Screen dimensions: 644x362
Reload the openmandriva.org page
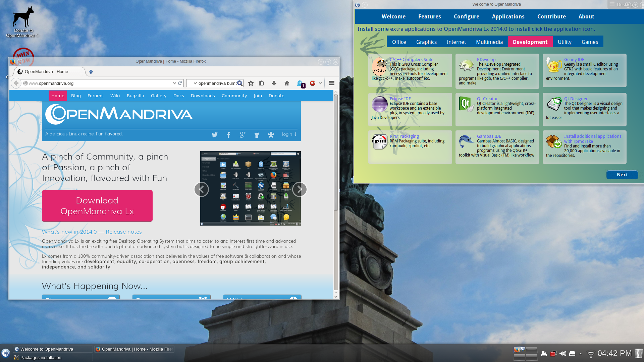[180, 83]
